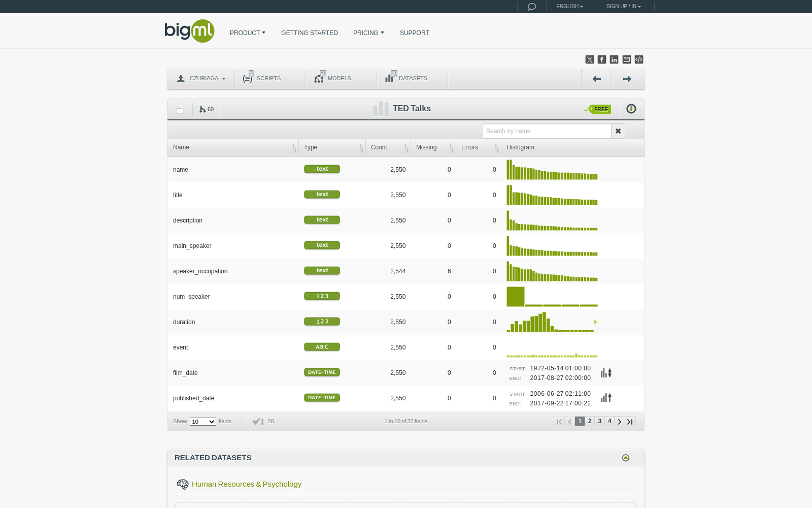Image resolution: width=812 pixels, height=508 pixels.
Task: Sort table by Name column
Action: (x=233, y=148)
